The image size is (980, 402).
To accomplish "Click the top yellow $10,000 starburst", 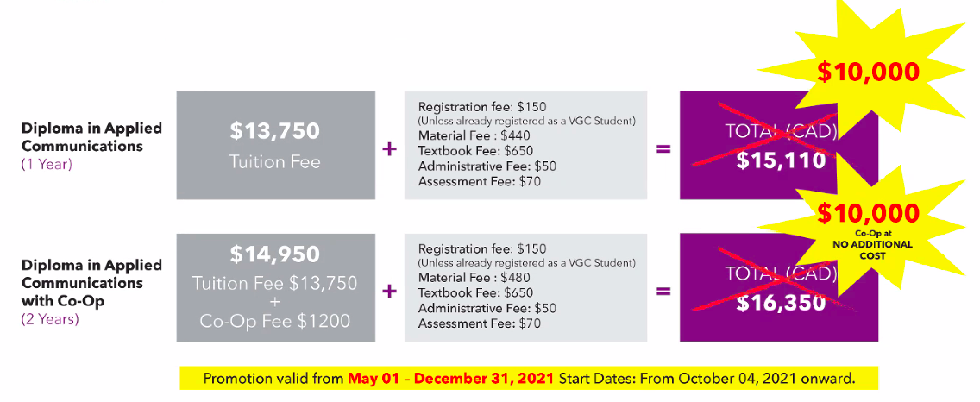I will tap(869, 72).
